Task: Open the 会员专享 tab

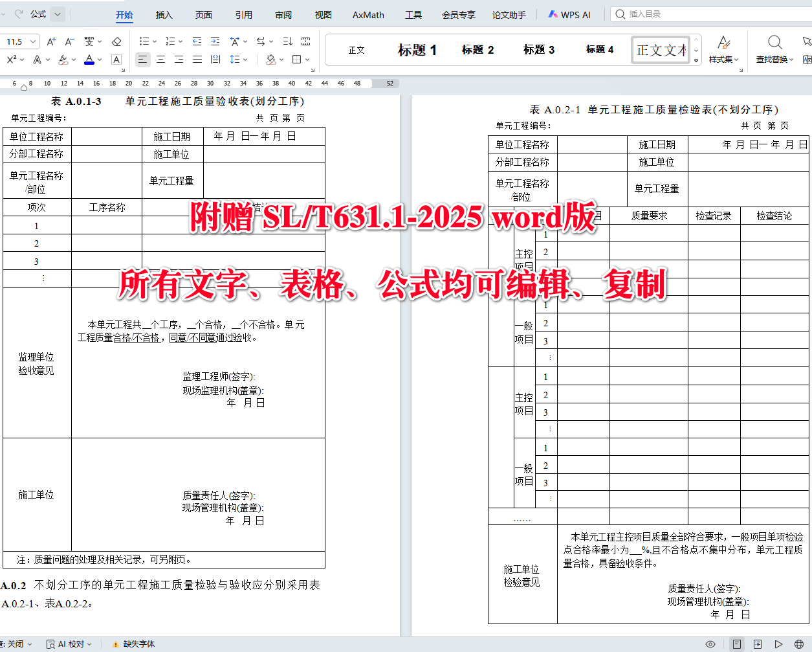Action: pyautogui.click(x=459, y=15)
